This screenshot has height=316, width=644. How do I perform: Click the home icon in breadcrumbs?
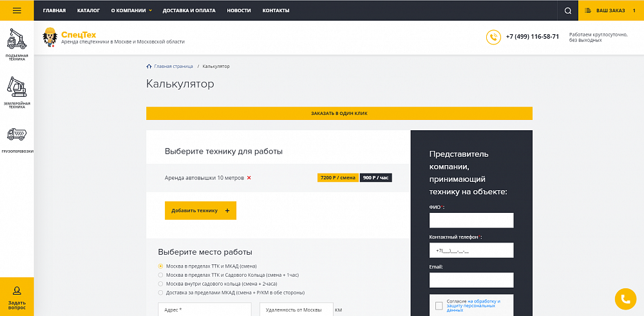pyautogui.click(x=149, y=66)
